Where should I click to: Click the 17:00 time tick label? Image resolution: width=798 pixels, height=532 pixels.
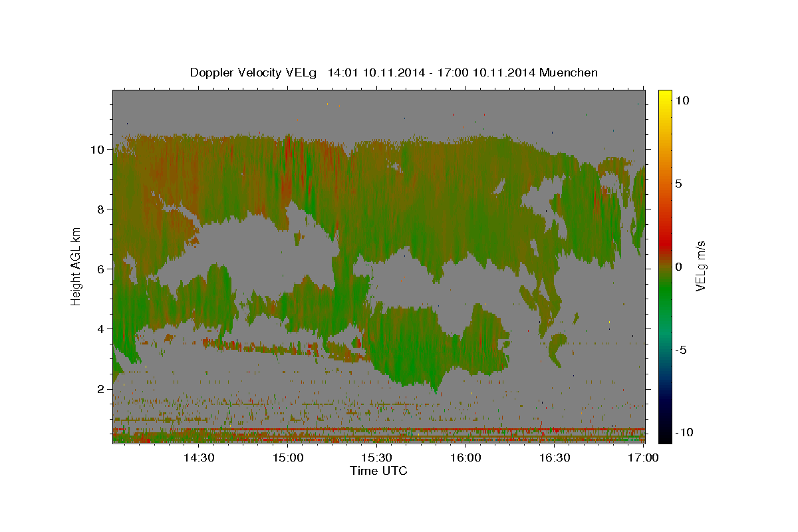pyautogui.click(x=643, y=458)
